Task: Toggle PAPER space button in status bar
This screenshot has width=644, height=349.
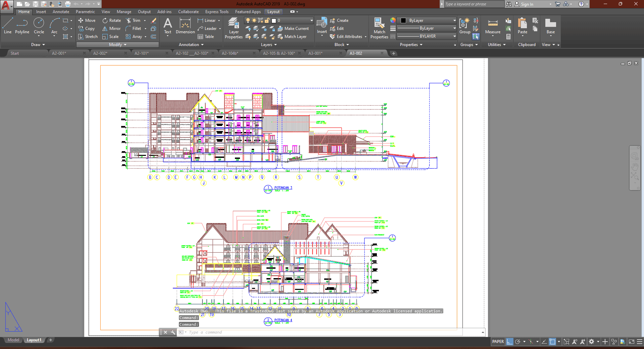Action: click(x=498, y=342)
